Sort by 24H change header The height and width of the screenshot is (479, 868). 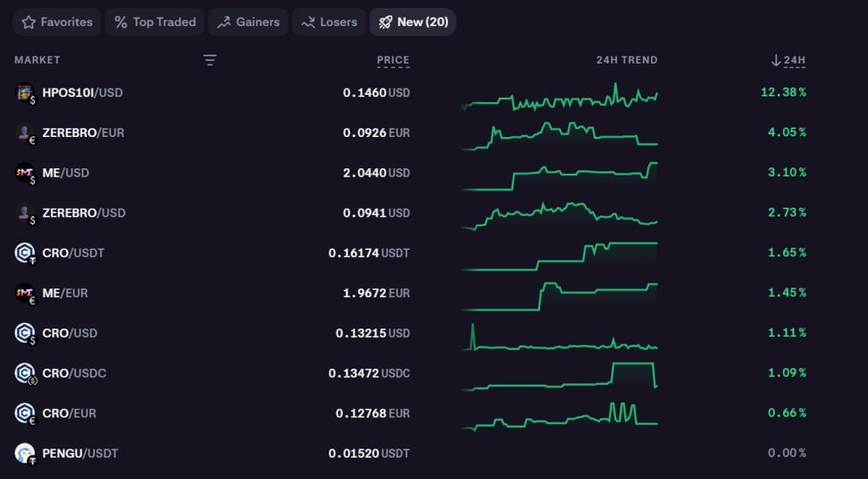coord(788,60)
